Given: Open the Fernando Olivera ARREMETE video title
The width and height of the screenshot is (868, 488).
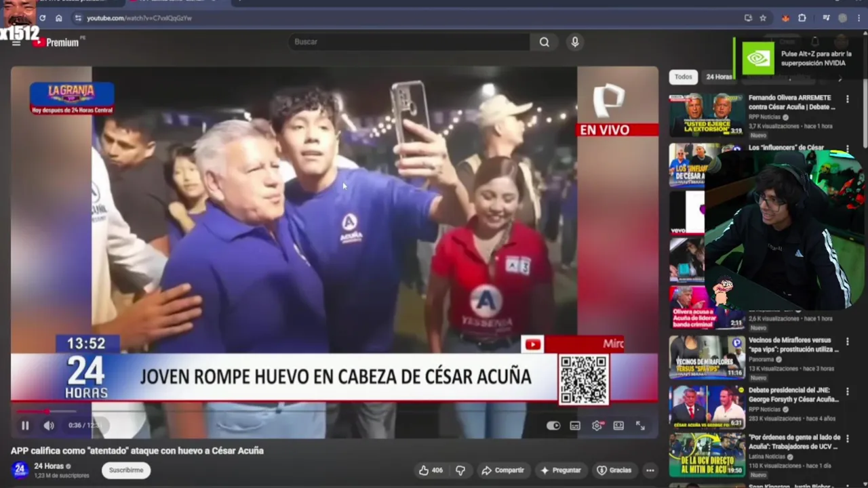Looking at the screenshot, I should pyautogui.click(x=792, y=102).
